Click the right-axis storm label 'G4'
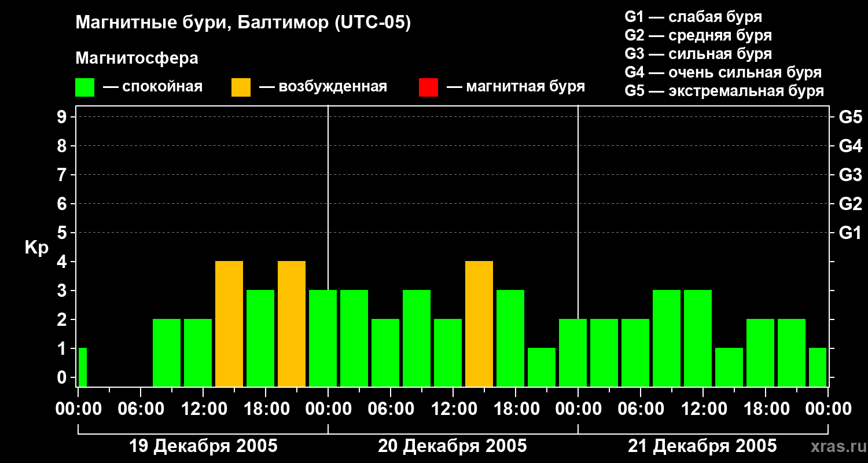The image size is (868, 463). tap(850, 146)
